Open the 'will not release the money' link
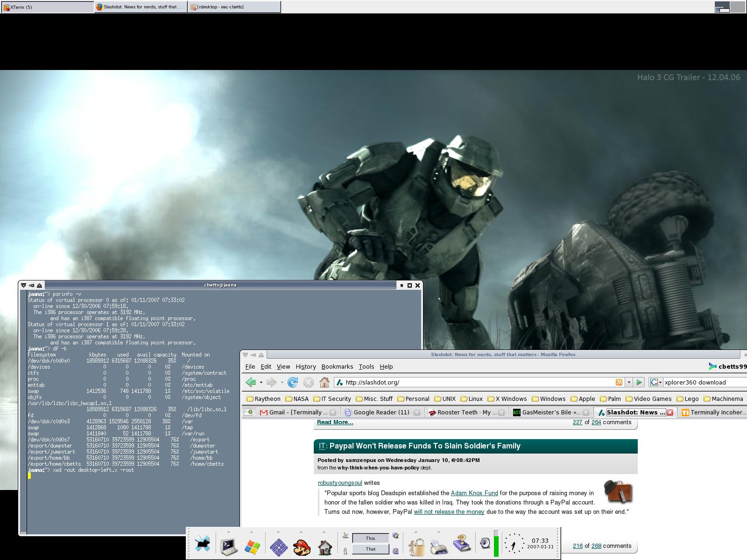 tap(449, 512)
